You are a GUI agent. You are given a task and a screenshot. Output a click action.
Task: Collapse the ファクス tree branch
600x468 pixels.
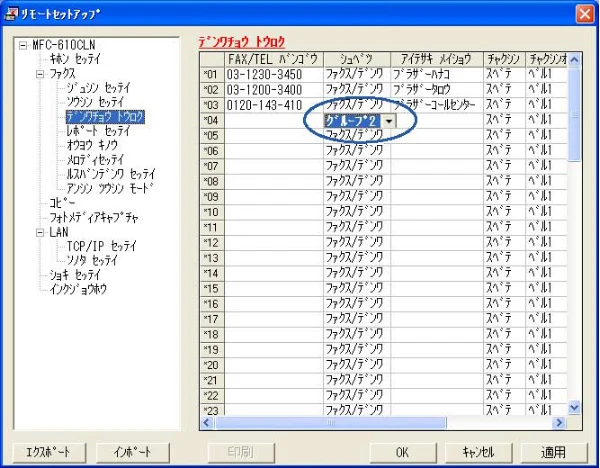(x=40, y=74)
